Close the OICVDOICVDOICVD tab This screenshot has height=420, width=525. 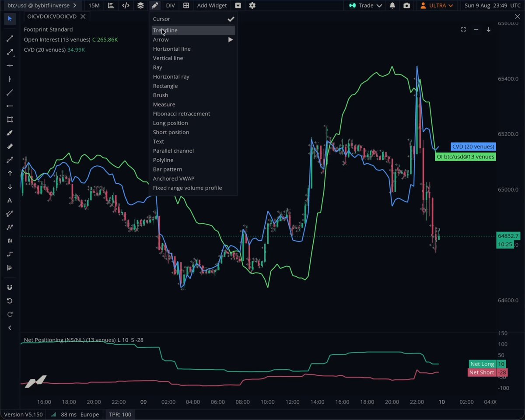pos(83,17)
